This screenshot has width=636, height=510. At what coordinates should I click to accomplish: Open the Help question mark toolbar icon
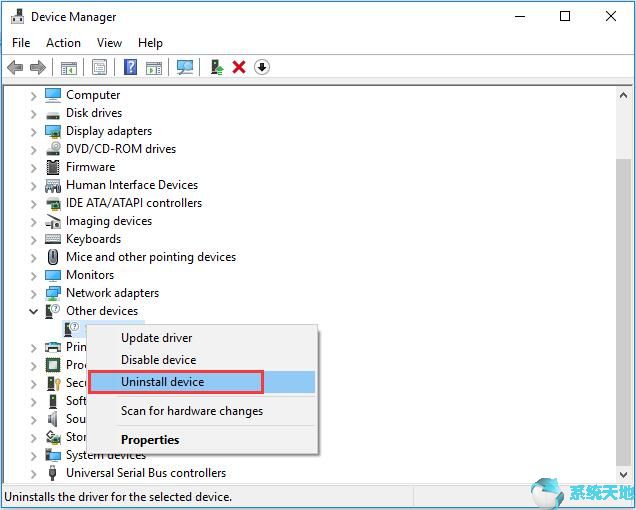pyautogui.click(x=130, y=67)
